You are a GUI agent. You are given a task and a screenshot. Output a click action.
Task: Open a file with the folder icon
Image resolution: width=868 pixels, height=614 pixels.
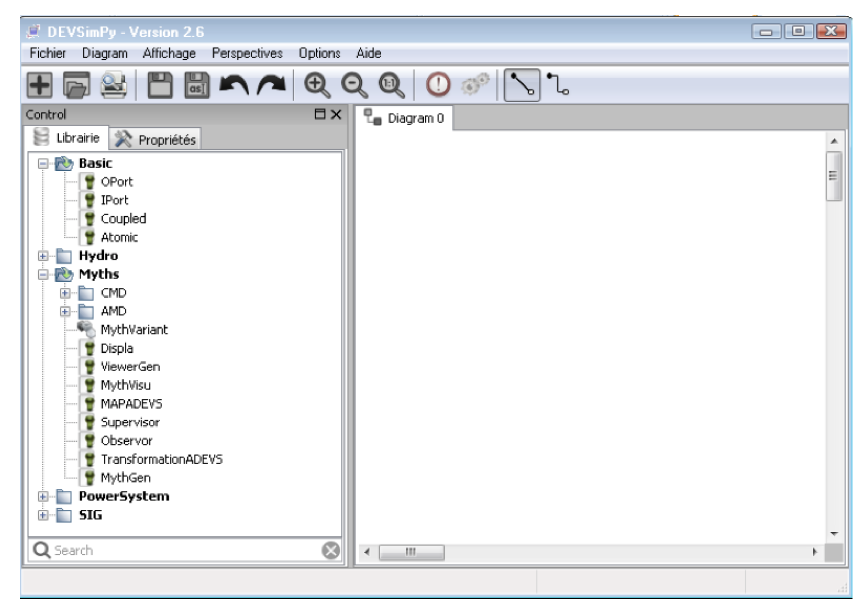click(77, 85)
